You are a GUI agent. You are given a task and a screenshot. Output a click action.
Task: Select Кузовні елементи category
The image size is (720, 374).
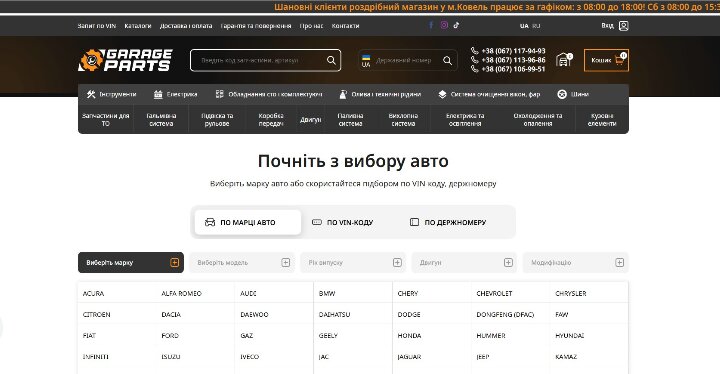click(602, 119)
